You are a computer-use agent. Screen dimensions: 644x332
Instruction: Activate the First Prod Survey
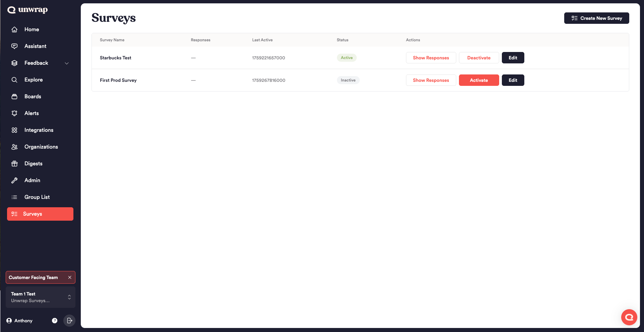[479, 80]
